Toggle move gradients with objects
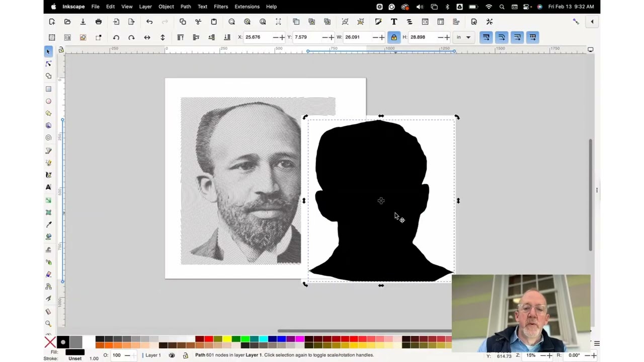 (517, 37)
